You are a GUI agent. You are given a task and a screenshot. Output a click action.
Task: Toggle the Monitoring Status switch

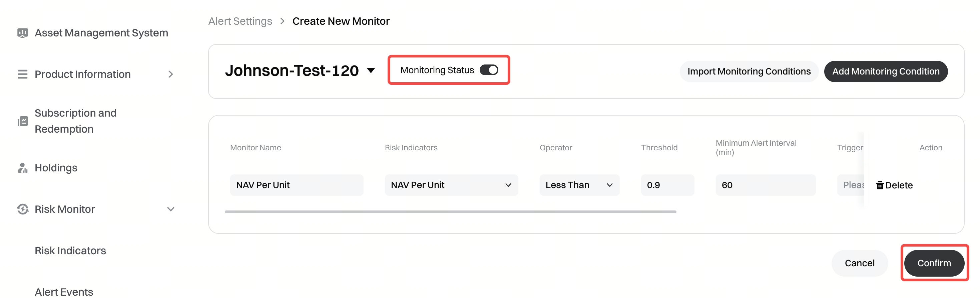(489, 70)
